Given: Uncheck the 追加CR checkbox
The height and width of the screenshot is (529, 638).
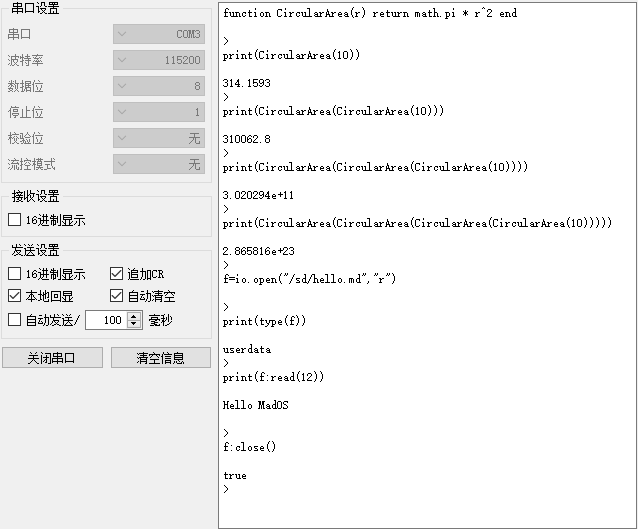Looking at the screenshot, I should pos(116,273).
